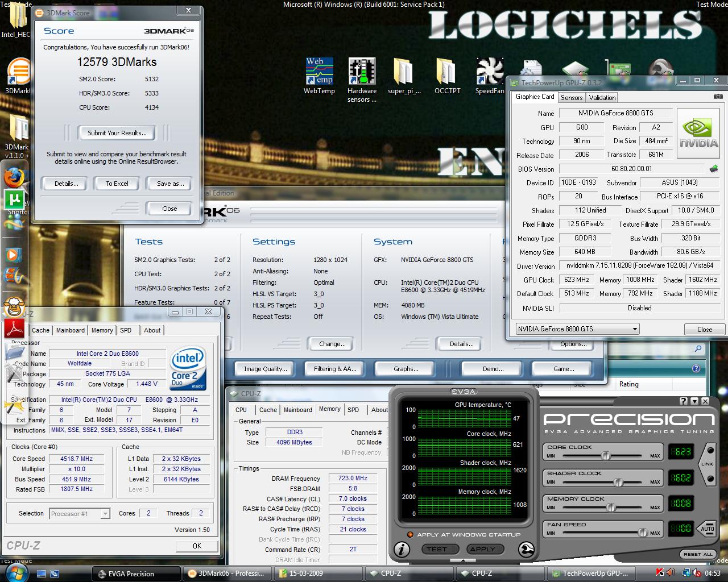This screenshot has width=728, height=582.
Task: Click the help icon in 3DMark06 window
Action: (x=696, y=369)
